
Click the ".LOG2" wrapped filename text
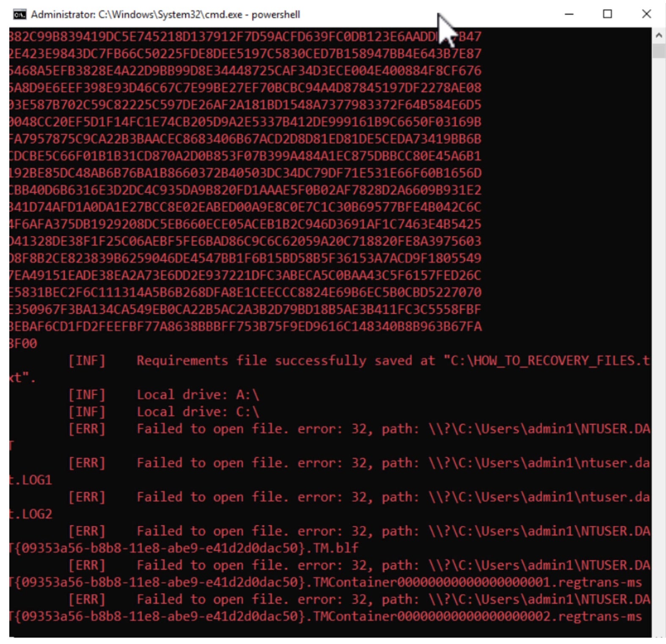click(x=31, y=514)
